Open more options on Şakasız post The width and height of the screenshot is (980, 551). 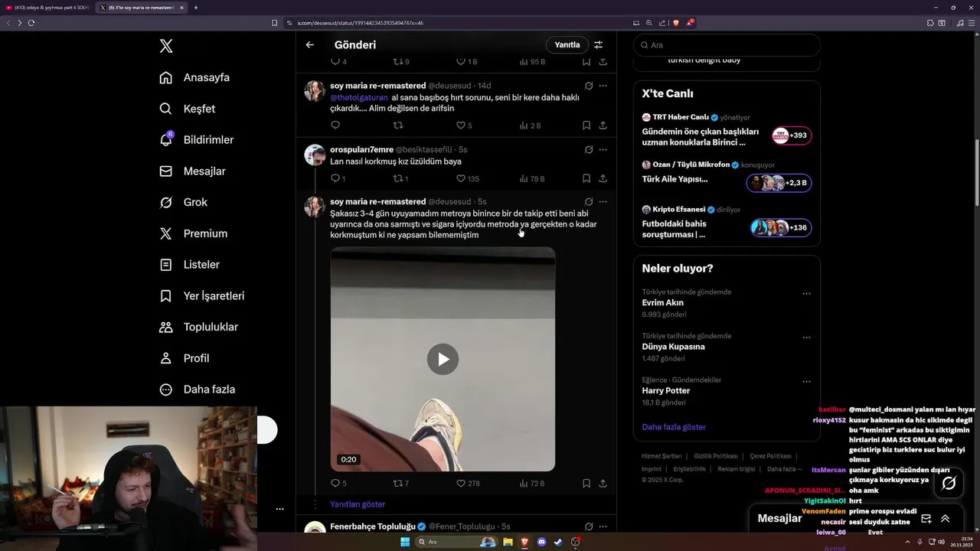(x=603, y=202)
